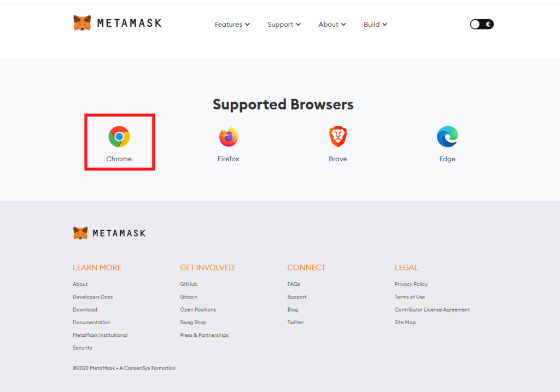
Task: Open the Open Positions link
Action: point(198,309)
